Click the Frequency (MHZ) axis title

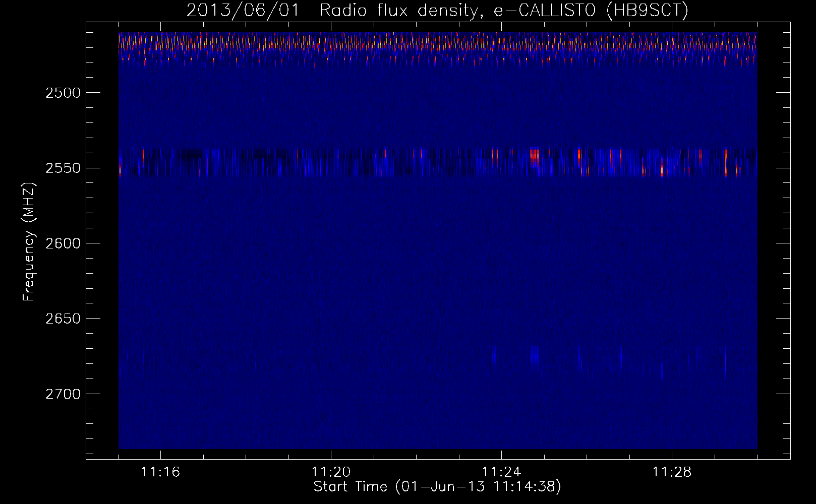click(29, 241)
